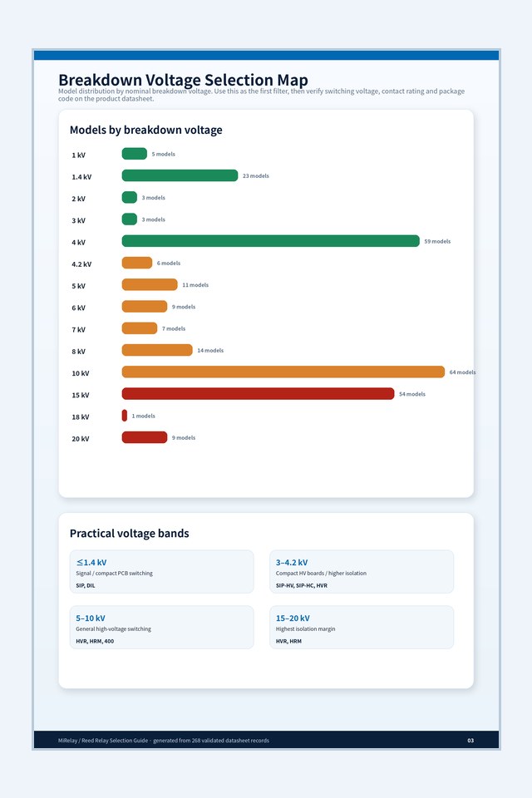Select the 5 kV bar
The image size is (532, 798).
tap(150, 284)
